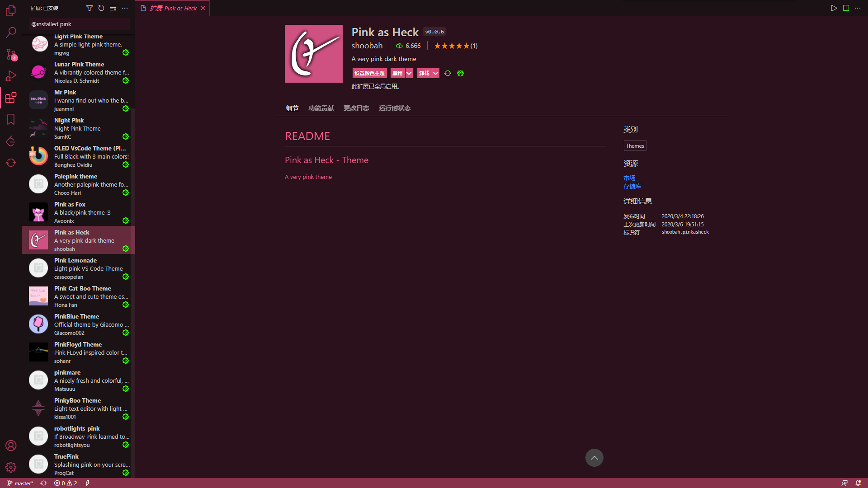This screenshot has height=488, width=868.
Task: Clear extensions search results icon
Action: (113, 8)
